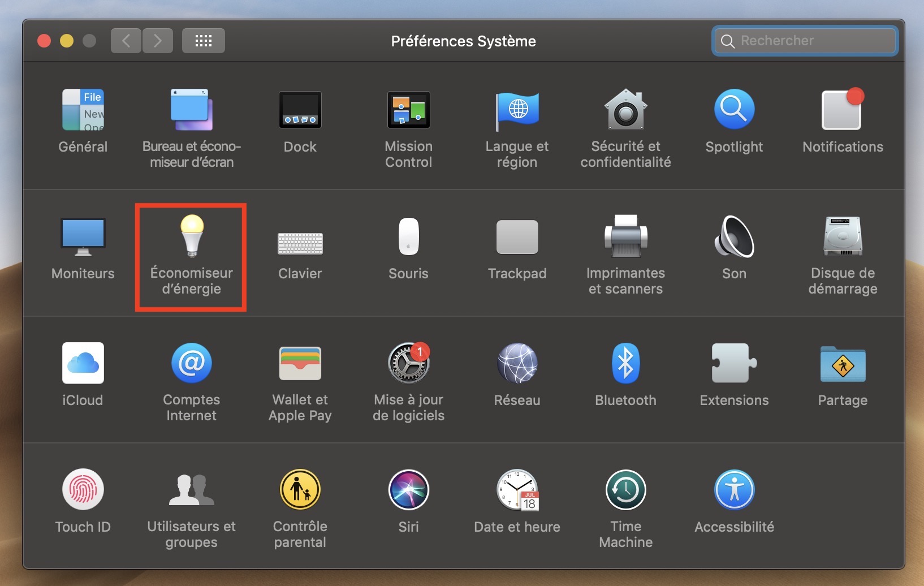Open Économiseur d'énergie preferences
Screen dimensions: 924x586
[191, 238]
